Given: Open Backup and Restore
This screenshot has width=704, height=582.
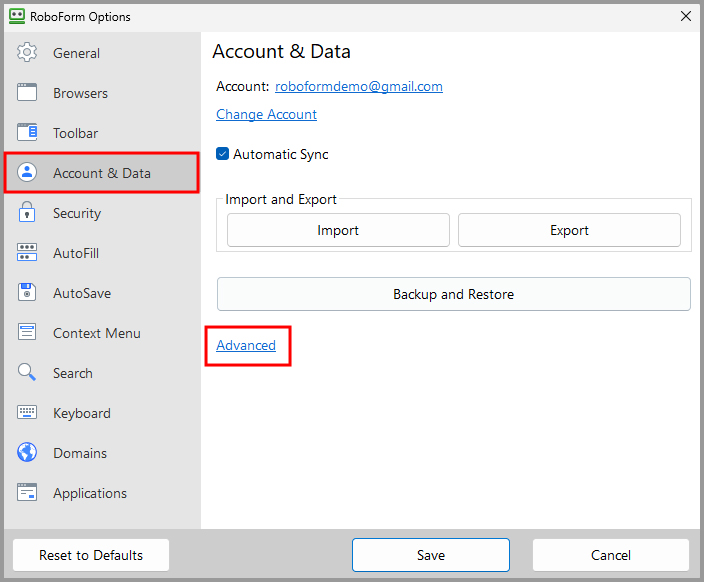Looking at the screenshot, I should (x=453, y=294).
